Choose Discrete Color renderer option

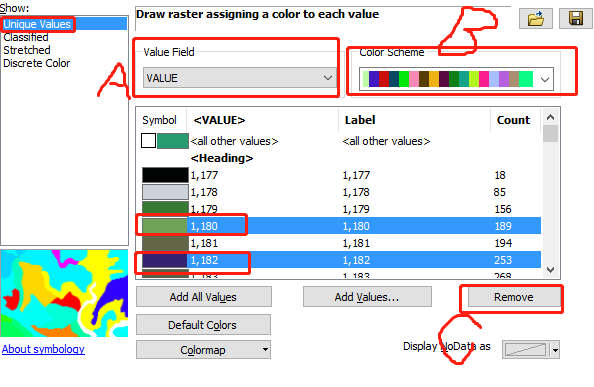37,63
